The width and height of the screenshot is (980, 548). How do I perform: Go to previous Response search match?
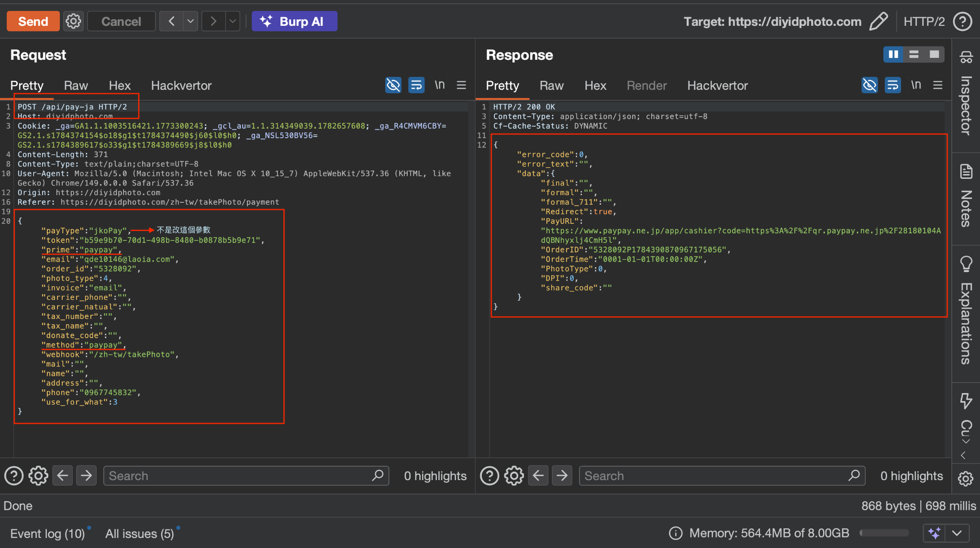tap(538, 476)
